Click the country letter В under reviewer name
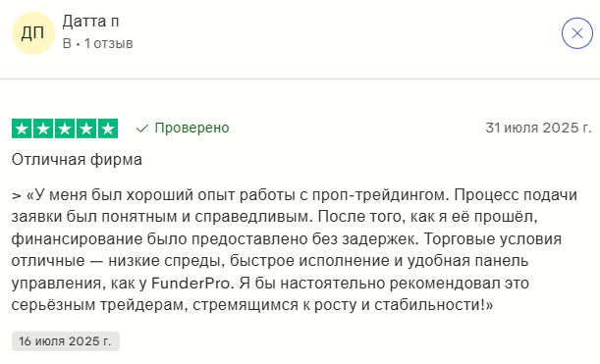This screenshot has height=364, width=600. click(67, 43)
